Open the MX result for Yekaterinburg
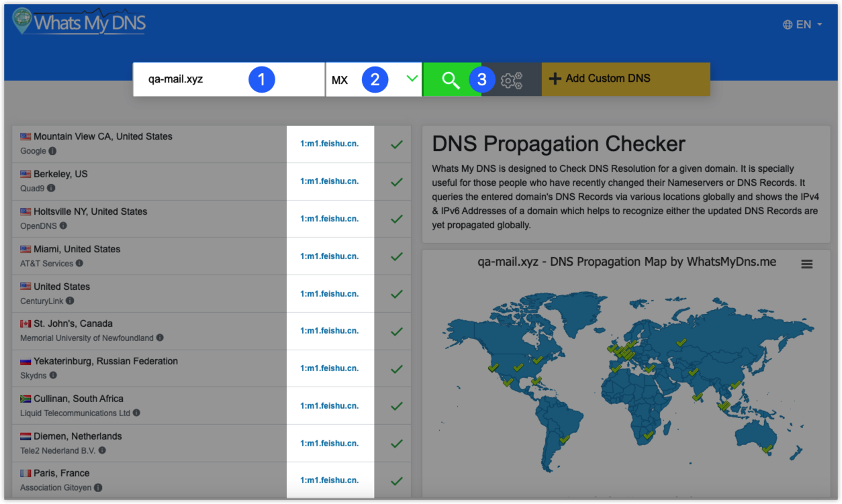The width and height of the screenshot is (842, 504). (330, 368)
